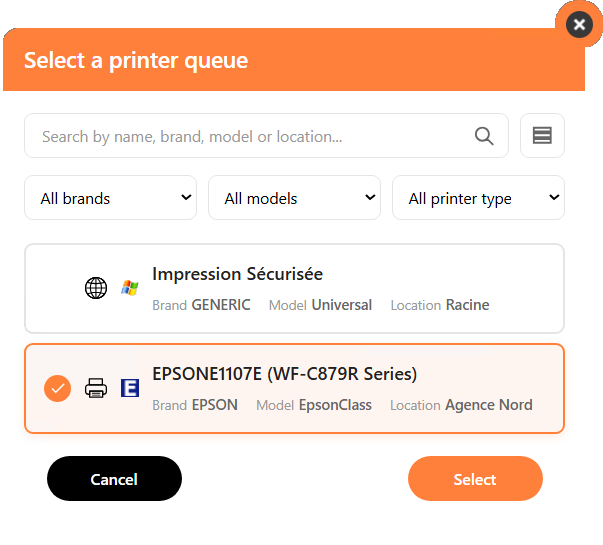Image resolution: width=603 pixels, height=545 pixels.
Task: Click the Agence Nord location label
Action: [x=488, y=405]
